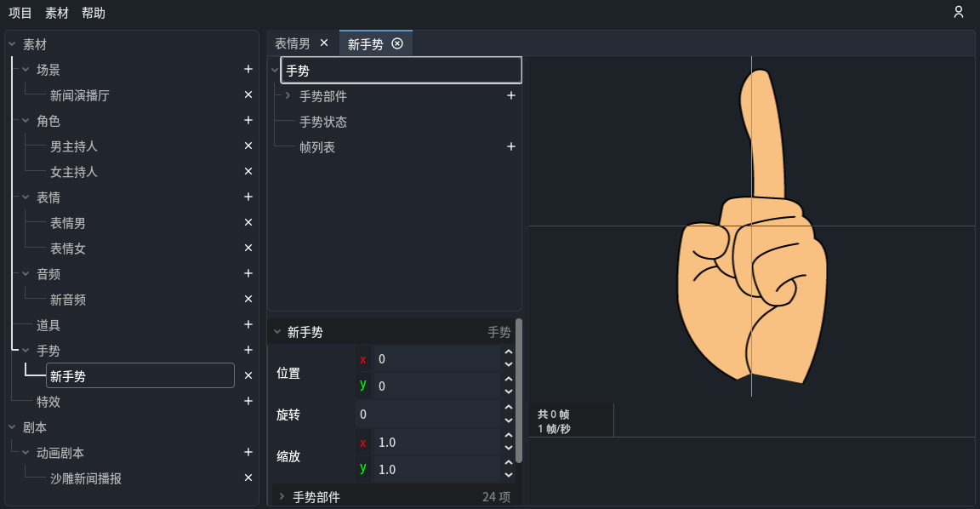Image resolution: width=980 pixels, height=509 pixels.
Task: Delete the 新音频 audio asset
Action: tap(248, 299)
